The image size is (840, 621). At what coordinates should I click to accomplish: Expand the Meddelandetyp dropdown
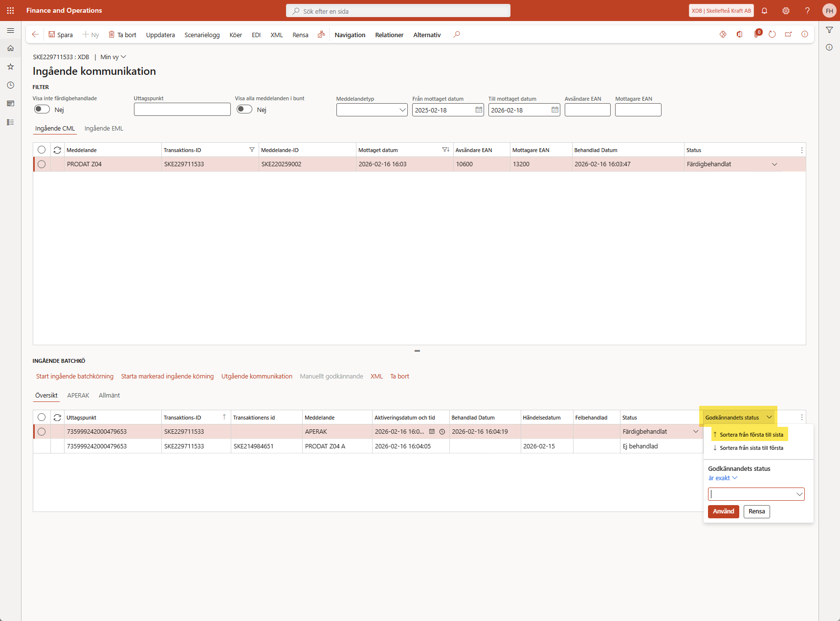(x=402, y=110)
